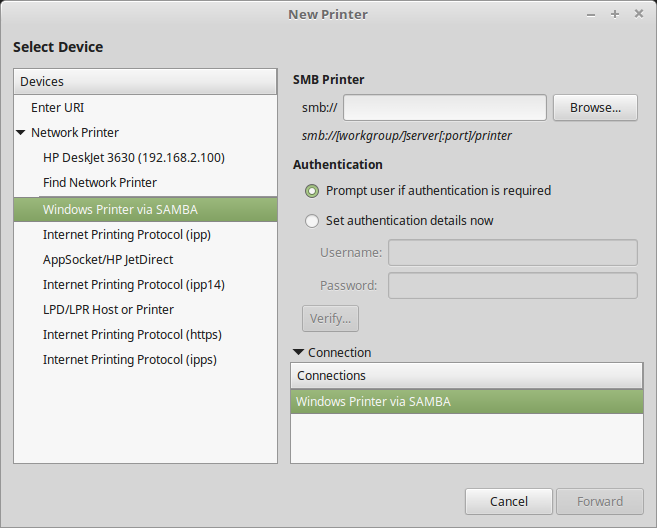Click the Connections column header
This screenshot has height=528, width=657.
pyautogui.click(x=466, y=375)
